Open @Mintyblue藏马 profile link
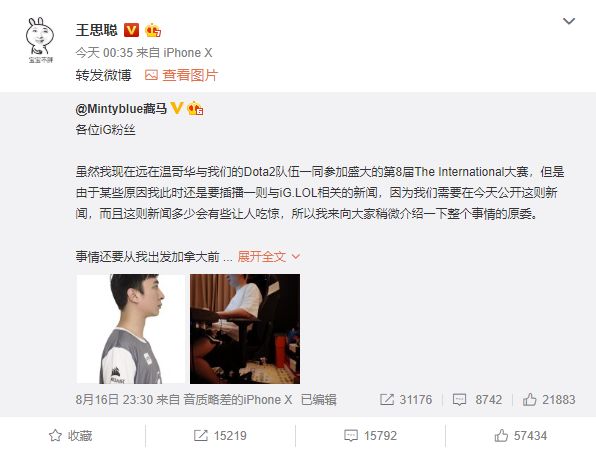Viewport: 596px width, 453px height. point(121,109)
